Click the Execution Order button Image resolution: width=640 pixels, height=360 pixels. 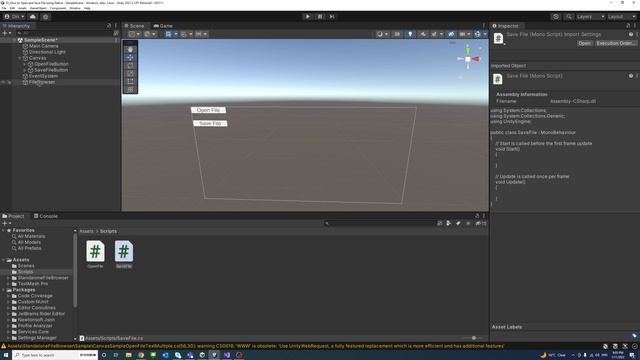click(x=616, y=43)
